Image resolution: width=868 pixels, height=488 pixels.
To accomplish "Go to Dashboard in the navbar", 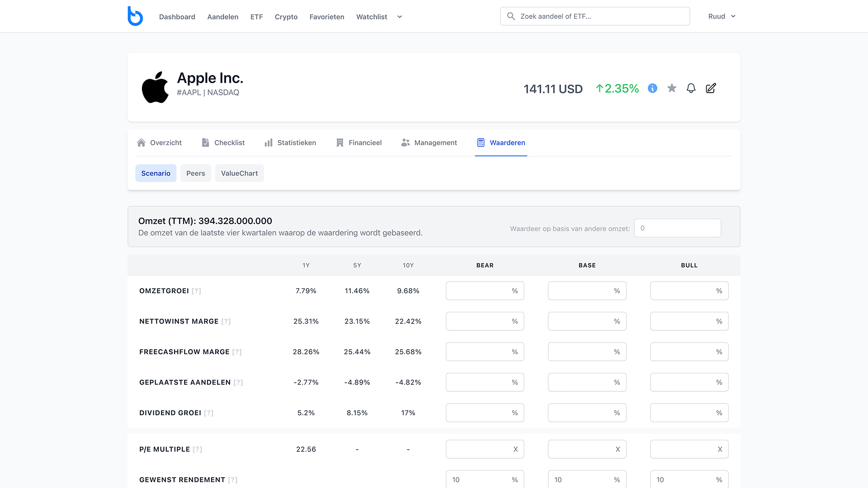I will click(x=177, y=17).
